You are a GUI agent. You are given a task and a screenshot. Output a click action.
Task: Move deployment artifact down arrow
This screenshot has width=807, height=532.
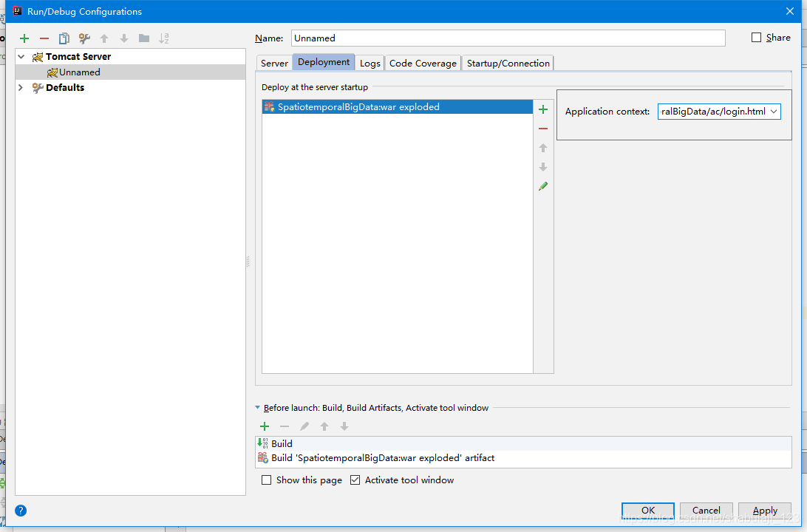click(543, 167)
